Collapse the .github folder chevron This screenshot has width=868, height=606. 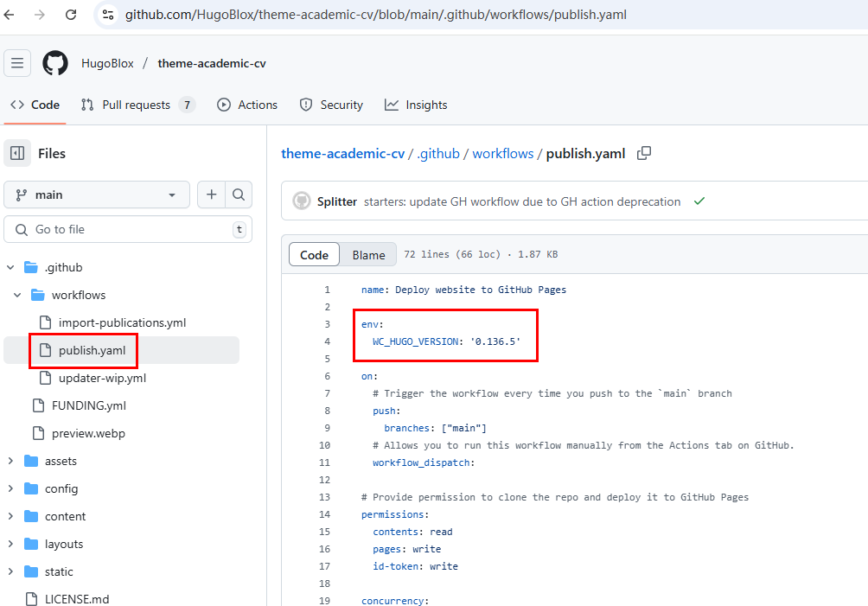[10, 267]
